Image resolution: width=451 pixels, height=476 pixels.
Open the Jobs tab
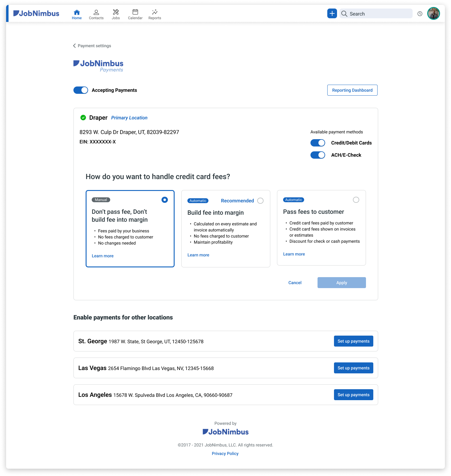point(116,14)
